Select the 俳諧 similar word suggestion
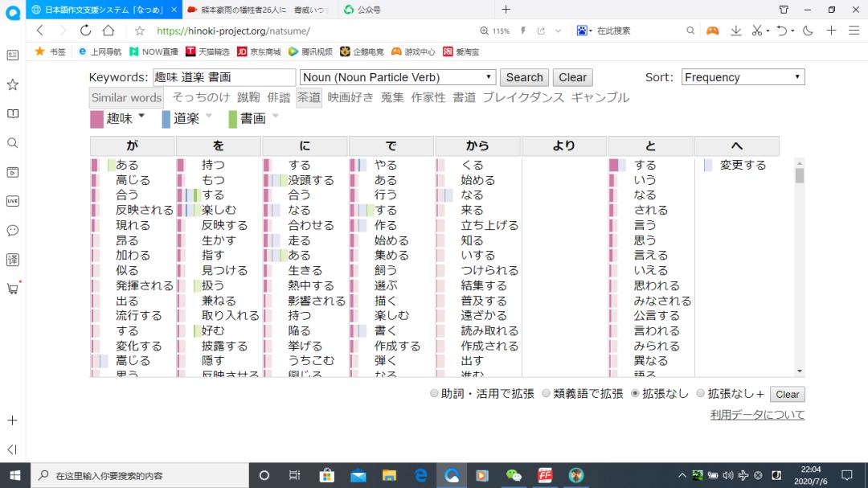Viewport: 868px width, 488px height. [278, 97]
